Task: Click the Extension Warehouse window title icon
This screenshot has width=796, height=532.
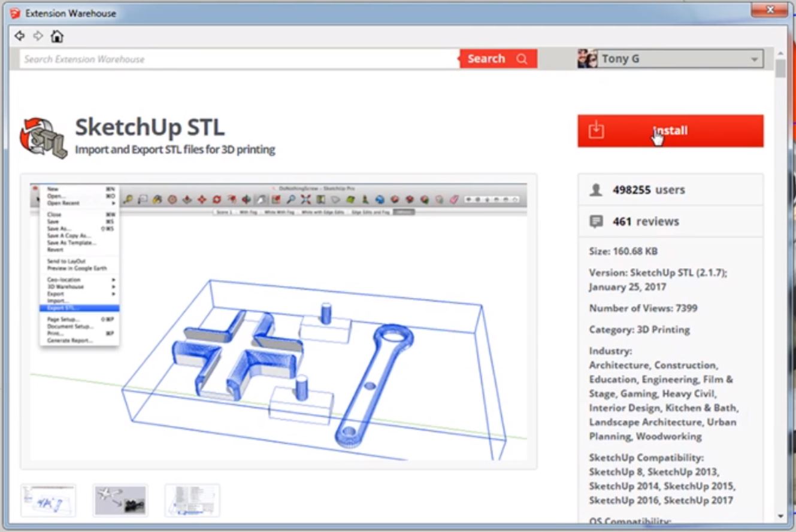Action: point(15,13)
